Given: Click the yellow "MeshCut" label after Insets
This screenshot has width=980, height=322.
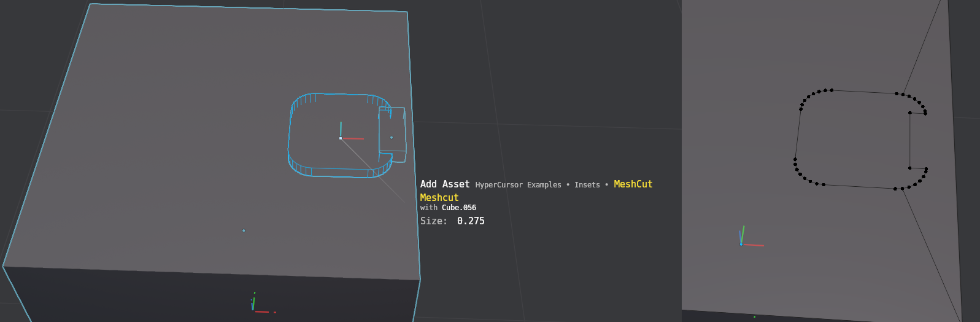Looking at the screenshot, I should [x=633, y=184].
